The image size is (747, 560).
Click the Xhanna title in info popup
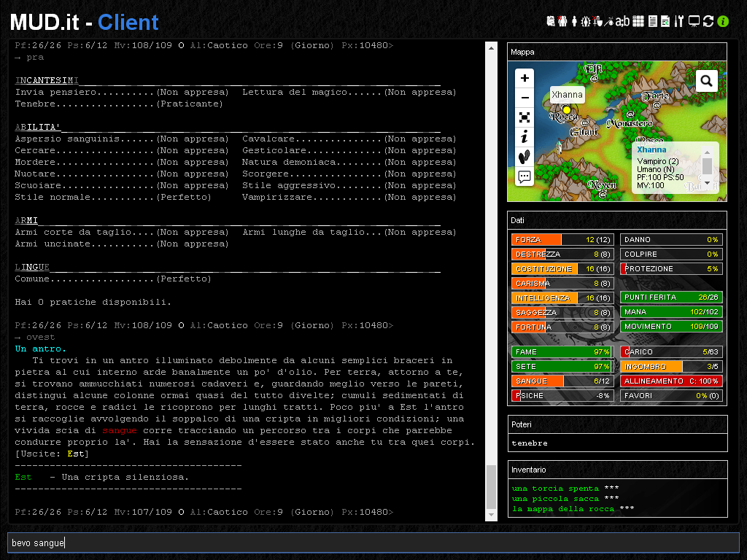(651, 149)
